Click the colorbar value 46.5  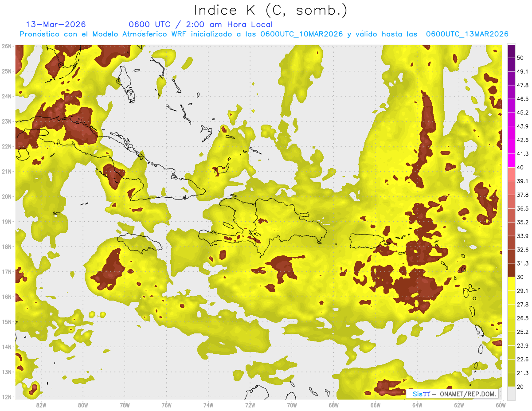tap(523, 99)
